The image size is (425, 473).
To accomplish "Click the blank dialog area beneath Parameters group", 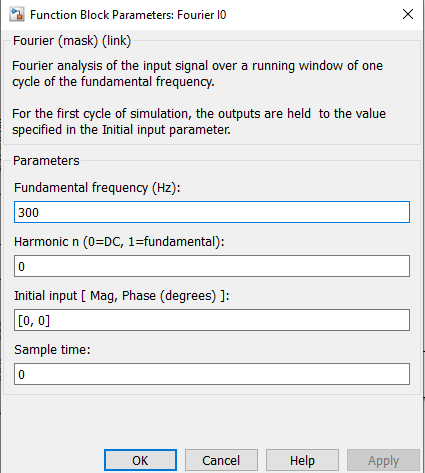I will coord(212,422).
